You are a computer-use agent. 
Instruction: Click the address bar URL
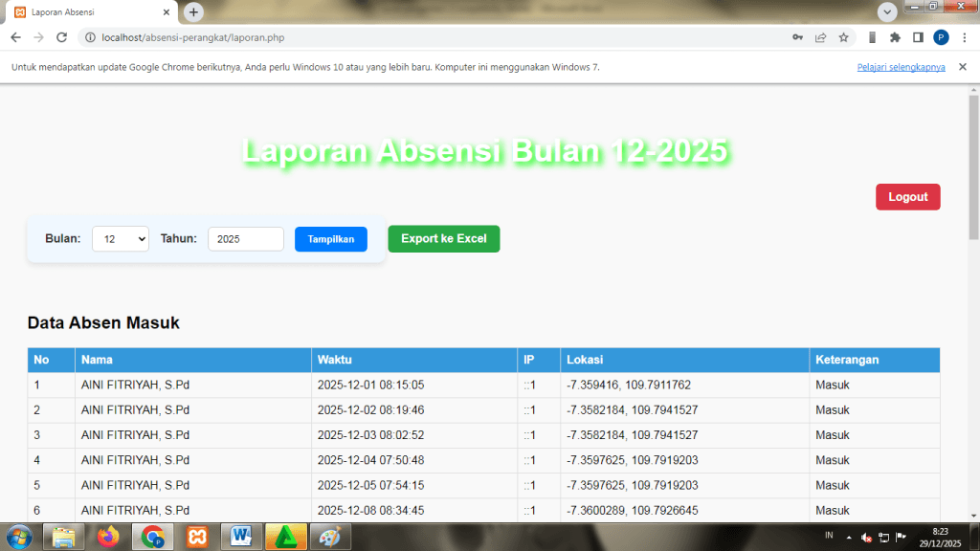[193, 37]
